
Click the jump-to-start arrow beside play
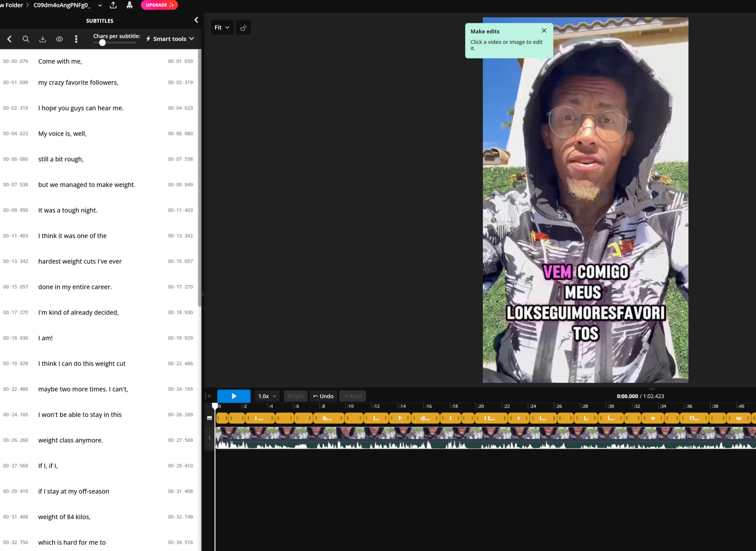pos(209,396)
